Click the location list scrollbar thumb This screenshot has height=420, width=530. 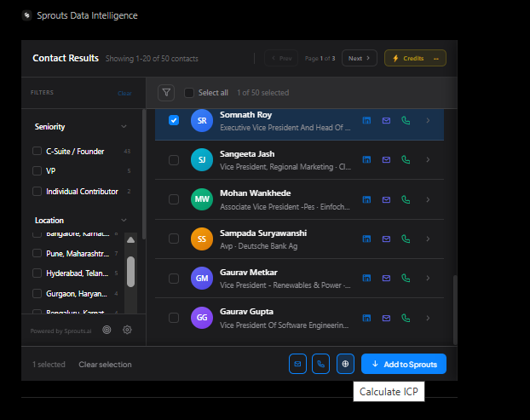pos(131,272)
